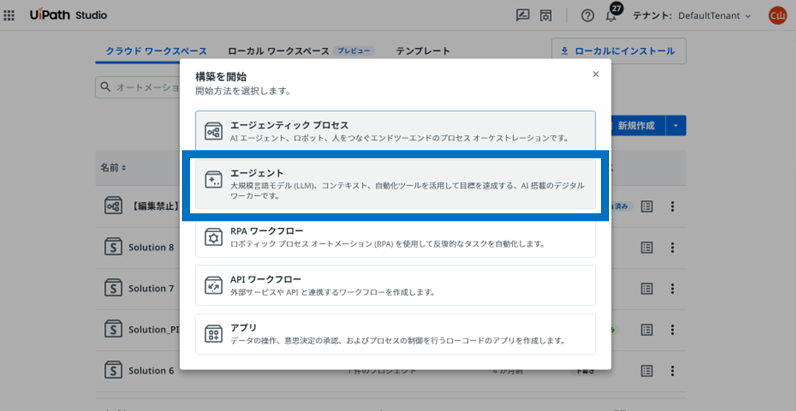This screenshot has width=796, height=411.
Task: Open the Solution 6 entry
Action: click(151, 370)
